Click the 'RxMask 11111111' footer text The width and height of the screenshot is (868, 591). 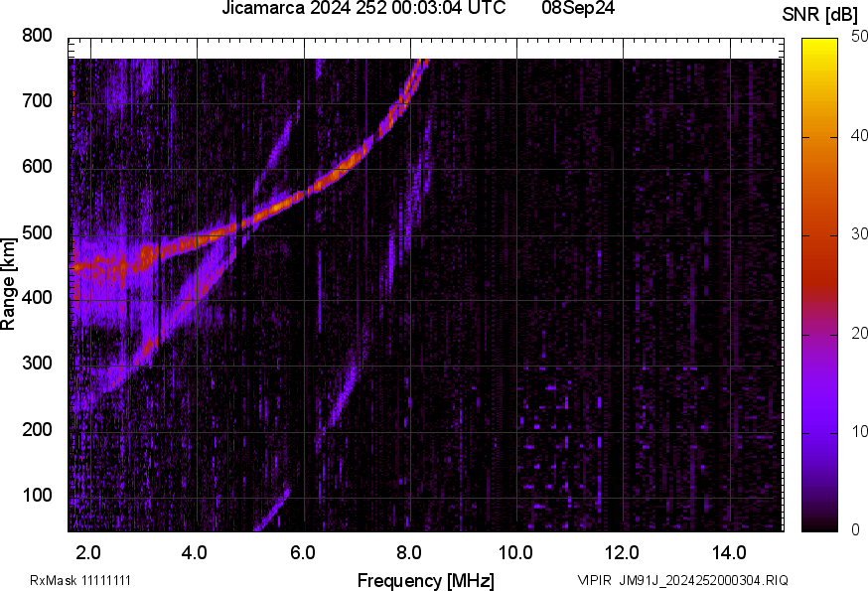(80, 580)
